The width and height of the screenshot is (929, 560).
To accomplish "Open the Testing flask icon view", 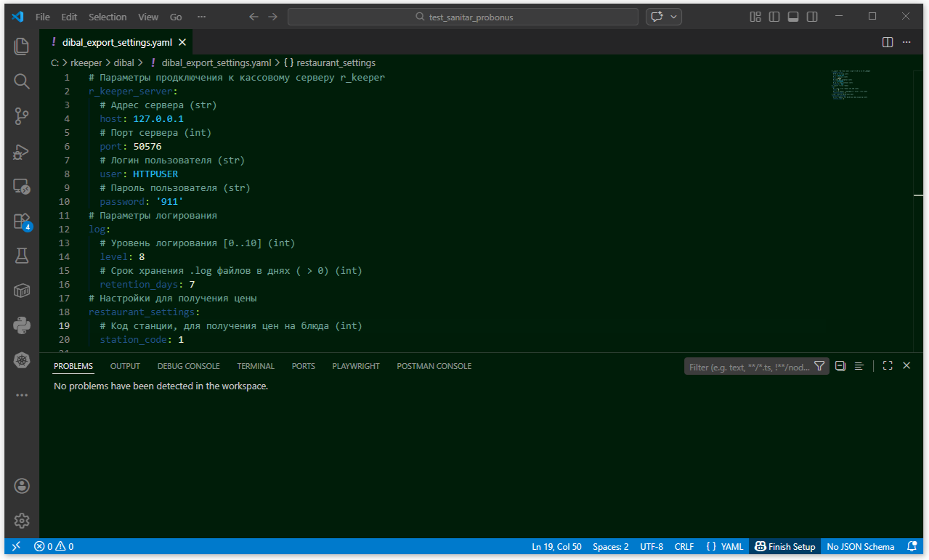I will (x=21, y=255).
